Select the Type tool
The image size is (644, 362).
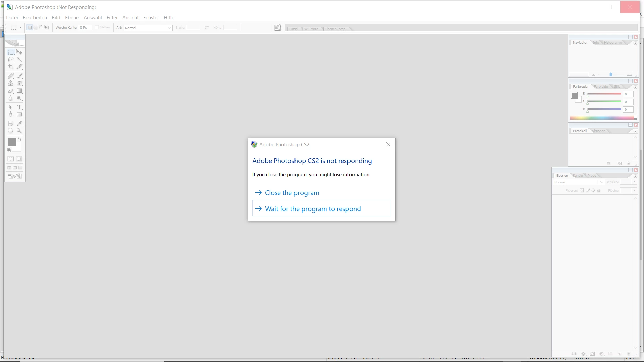[x=19, y=107]
